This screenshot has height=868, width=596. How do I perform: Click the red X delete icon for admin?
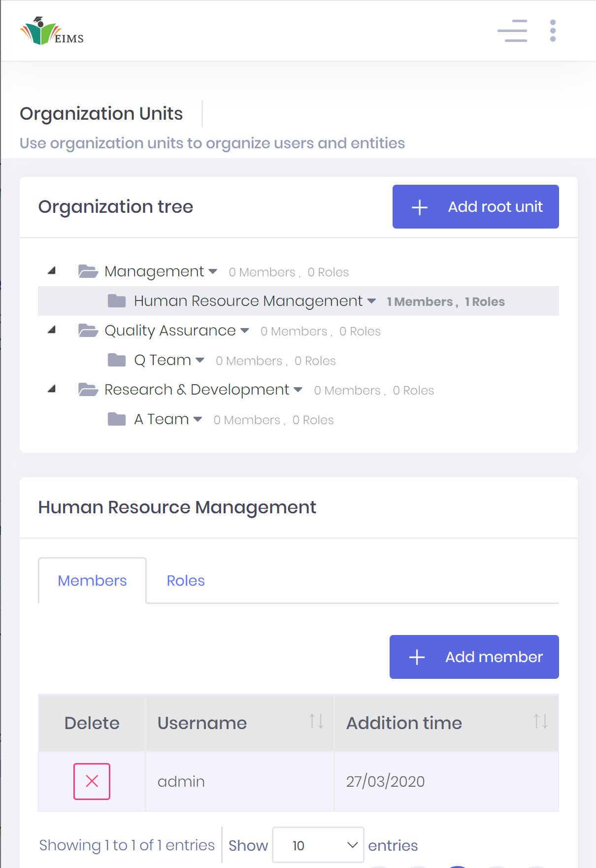tap(92, 781)
